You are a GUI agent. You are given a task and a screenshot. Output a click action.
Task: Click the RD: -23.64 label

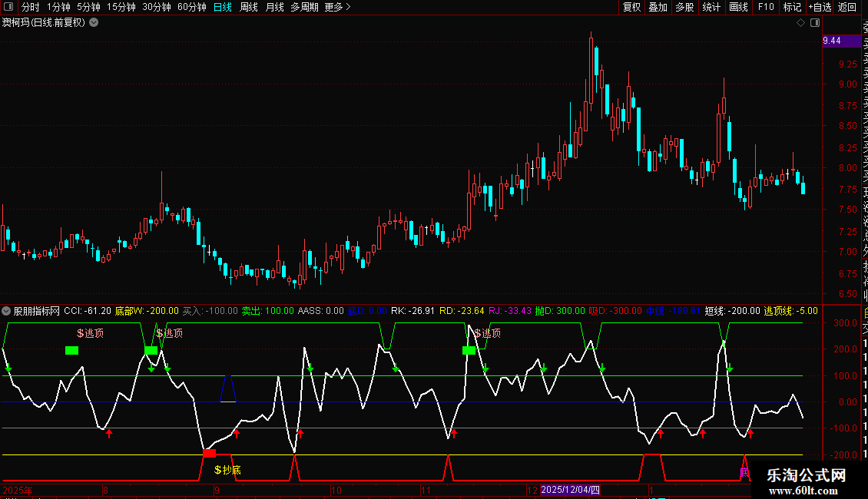tap(462, 311)
